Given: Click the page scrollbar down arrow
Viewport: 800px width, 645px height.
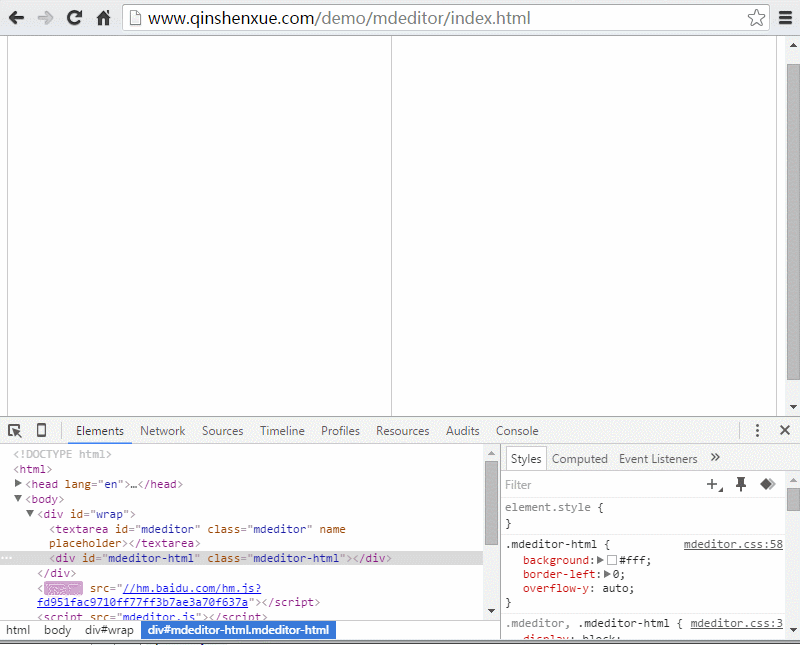Looking at the screenshot, I should click(x=793, y=407).
